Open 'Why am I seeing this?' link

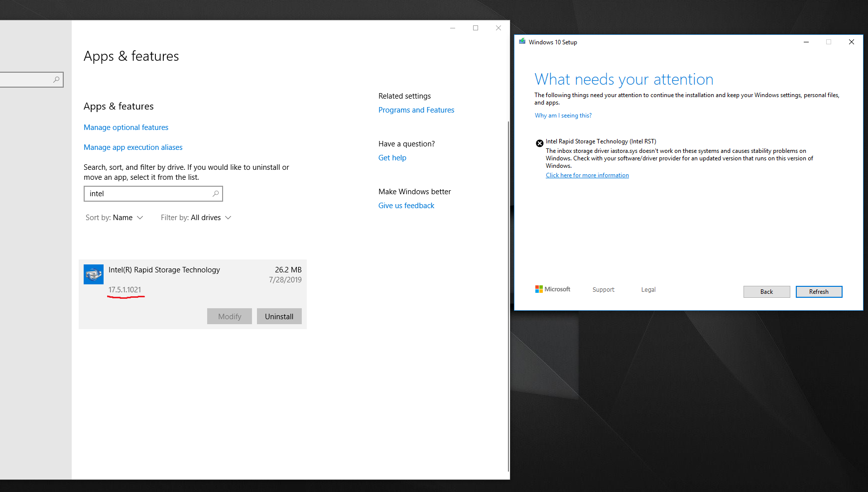click(x=563, y=116)
